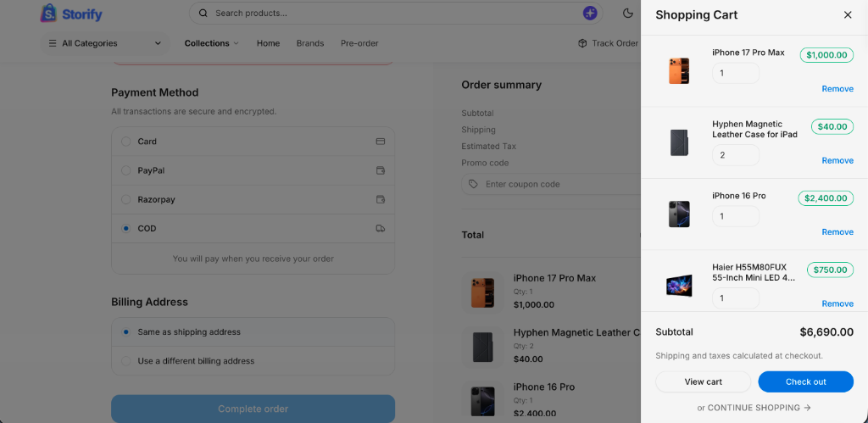Click the blue Check out button
The width and height of the screenshot is (868, 423).
(806, 381)
